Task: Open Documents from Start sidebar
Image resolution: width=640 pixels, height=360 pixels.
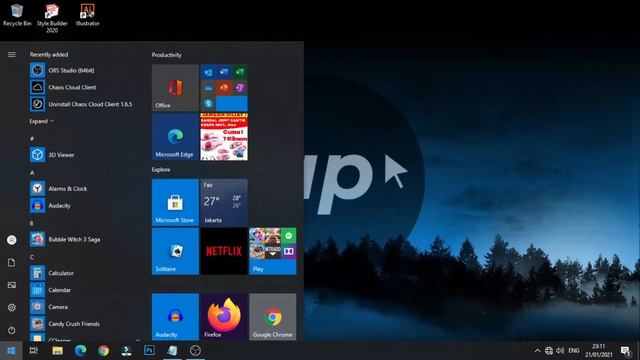Action: pos(12,262)
